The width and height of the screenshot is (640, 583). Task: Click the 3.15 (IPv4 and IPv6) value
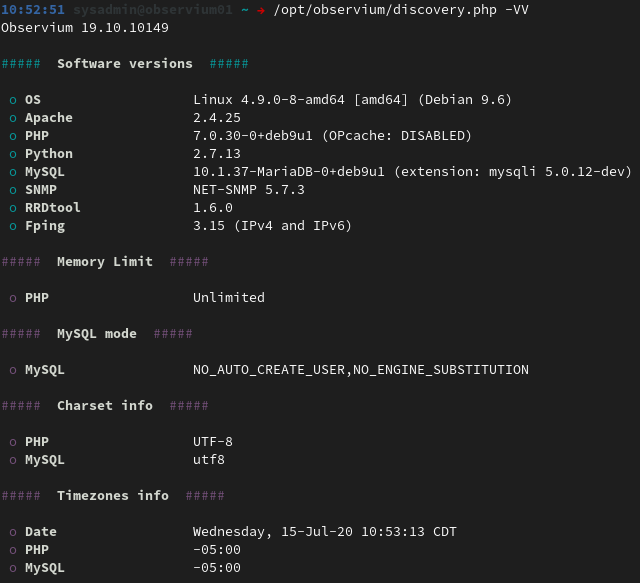pos(272,226)
